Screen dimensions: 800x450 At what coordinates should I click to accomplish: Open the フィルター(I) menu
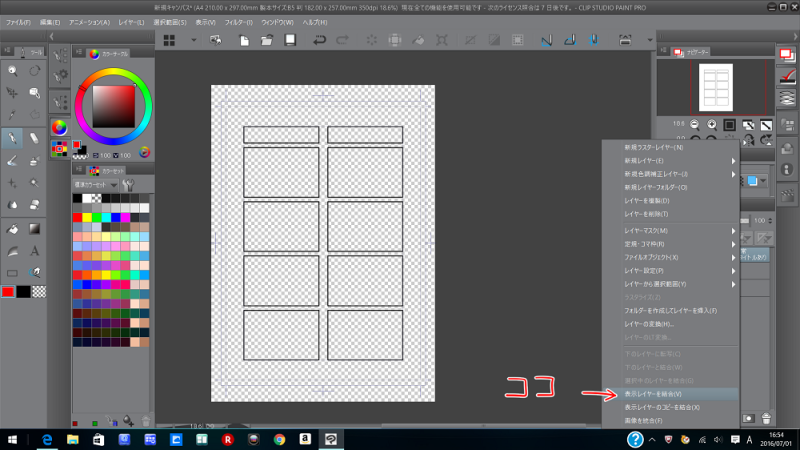click(238, 22)
